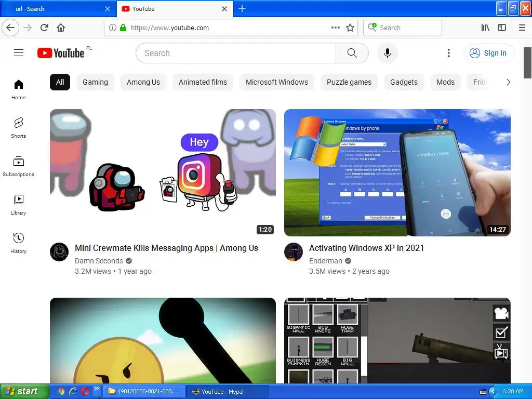Launch Chrome from the quick launch bar
This screenshot has width=532, height=399.
coord(61,392)
